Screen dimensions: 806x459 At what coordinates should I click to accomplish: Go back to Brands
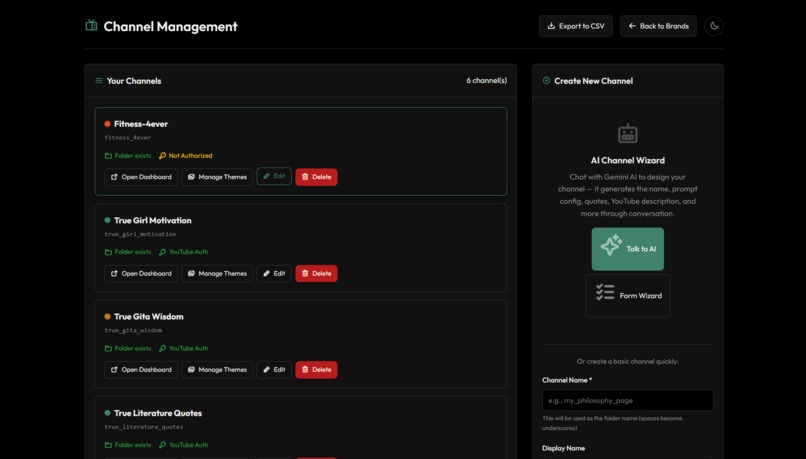(658, 26)
